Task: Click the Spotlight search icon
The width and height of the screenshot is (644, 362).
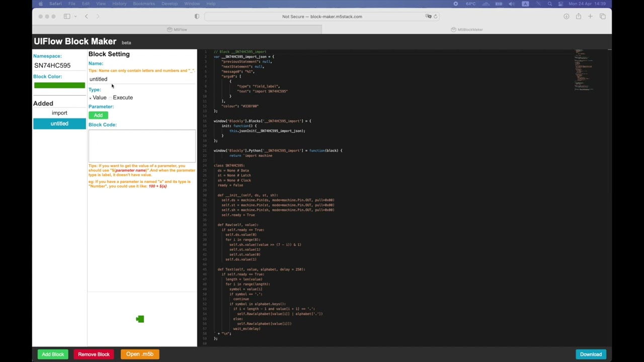Action: coord(550,4)
